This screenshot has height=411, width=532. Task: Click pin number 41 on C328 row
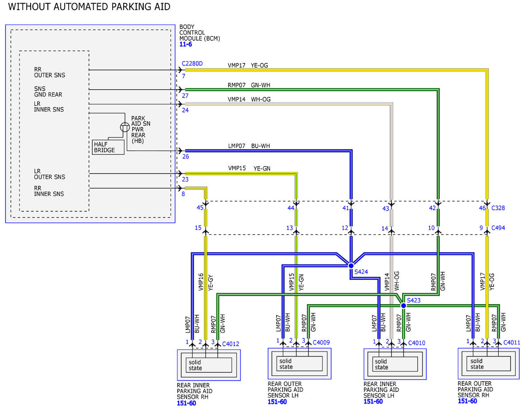click(x=345, y=207)
